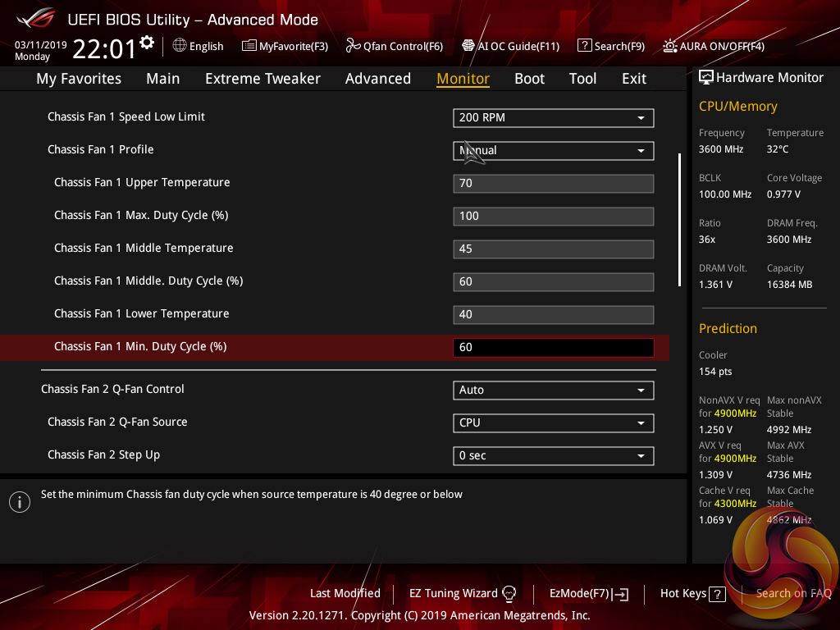Edit Chassis Fan 1 Max. Duty Cycle field

coord(554,216)
